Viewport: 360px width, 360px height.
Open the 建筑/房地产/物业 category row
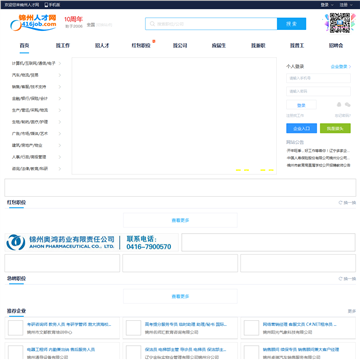(37, 145)
